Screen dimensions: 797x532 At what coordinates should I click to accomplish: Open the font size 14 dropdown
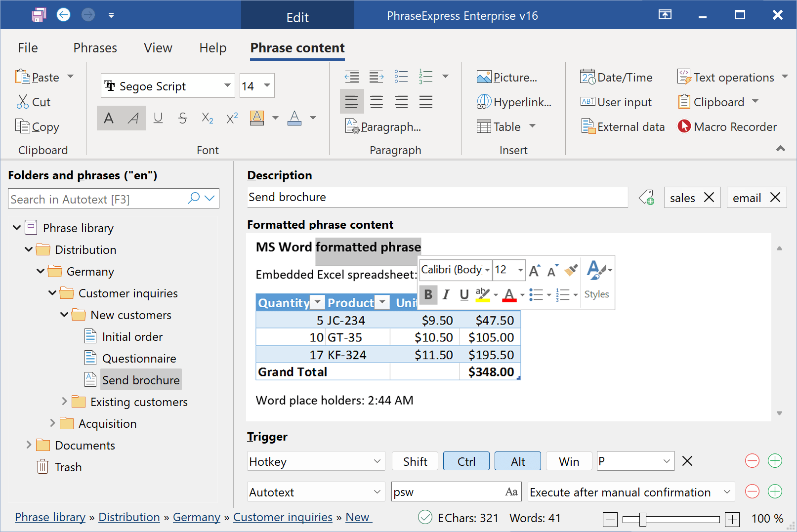[x=267, y=85]
